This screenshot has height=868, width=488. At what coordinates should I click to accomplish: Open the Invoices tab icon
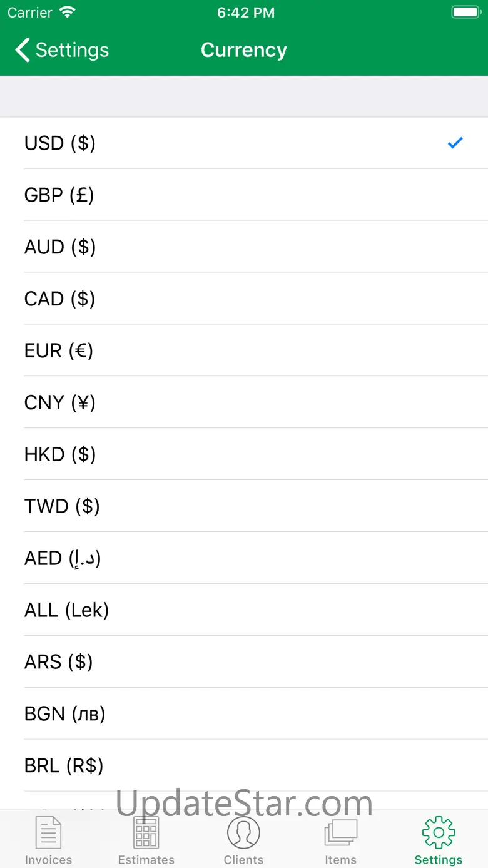click(x=48, y=834)
